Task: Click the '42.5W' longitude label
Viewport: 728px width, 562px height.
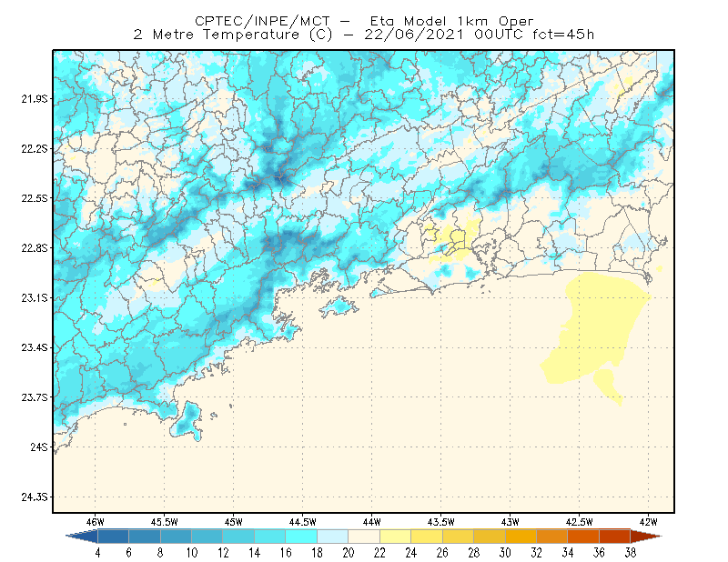Action: (580, 522)
